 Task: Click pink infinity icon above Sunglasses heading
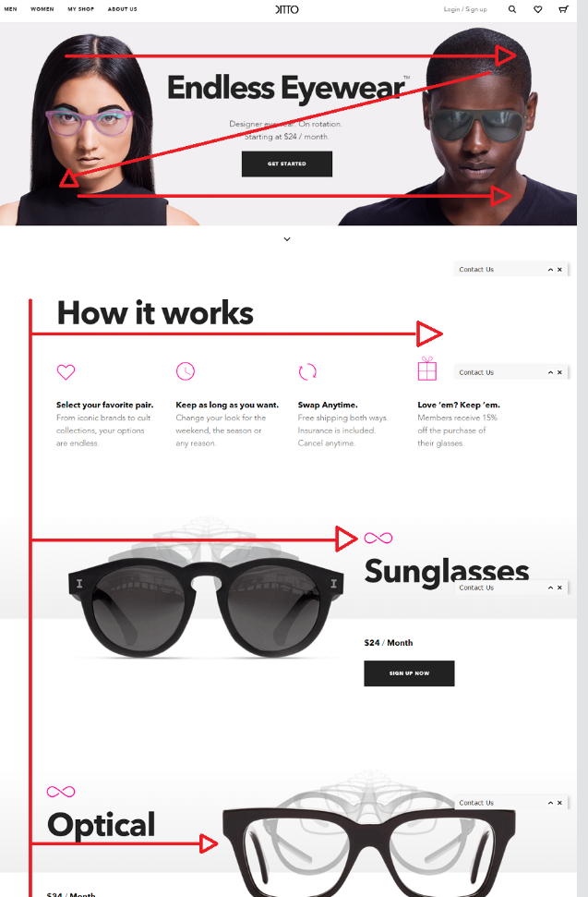coord(378,538)
